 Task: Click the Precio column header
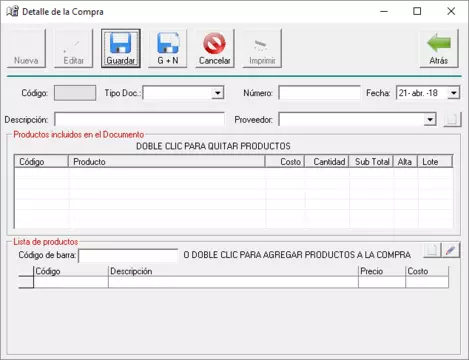[382, 271]
